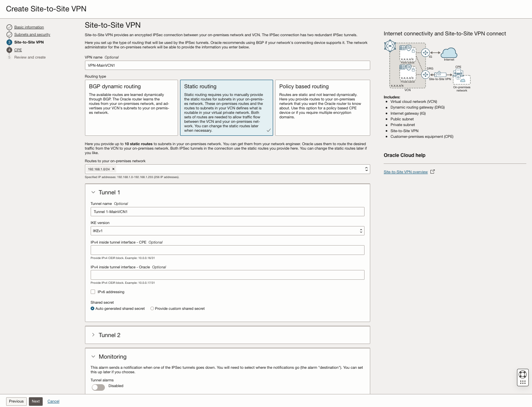Click the external link icon beside VPN overview
The width and height of the screenshot is (532, 407).
[432, 172]
